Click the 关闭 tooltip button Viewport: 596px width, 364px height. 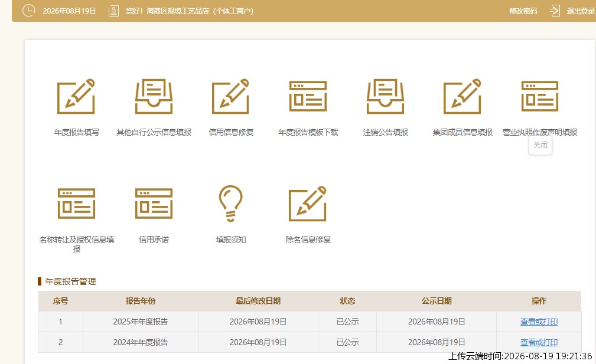click(x=540, y=145)
